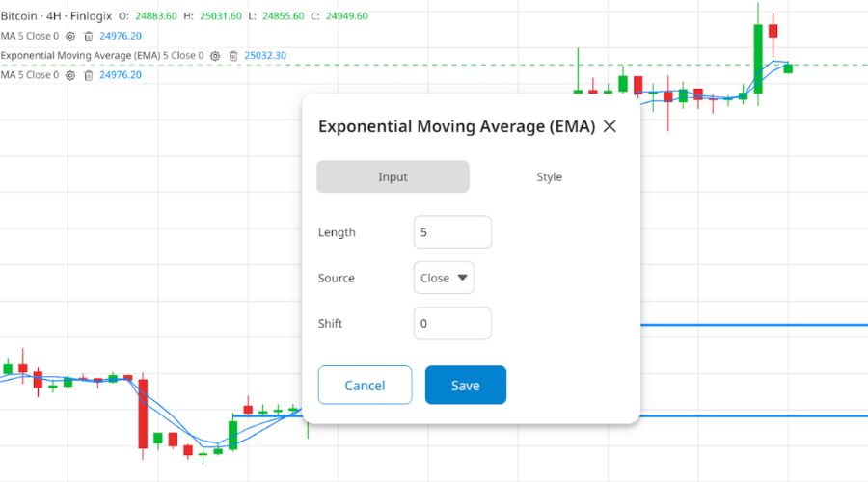The image size is (868, 482).
Task: Expand the Source dropdown showing Close
Action: click(444, 278)
